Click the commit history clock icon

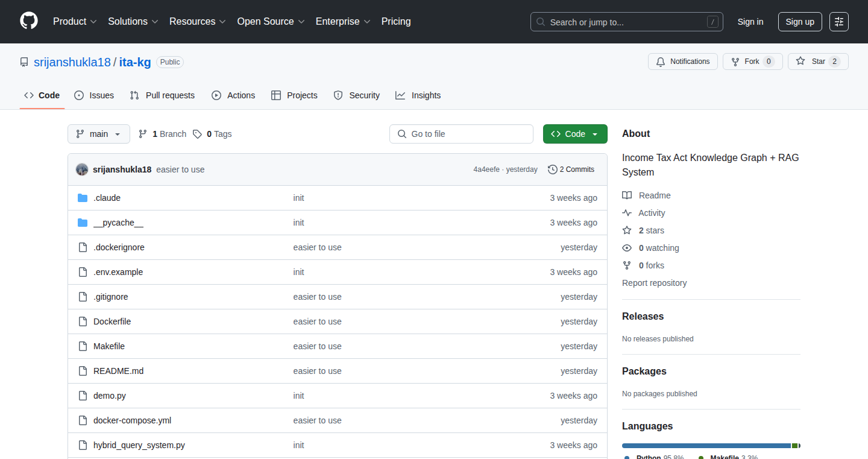pyautogui.click(x=552, y=169)
